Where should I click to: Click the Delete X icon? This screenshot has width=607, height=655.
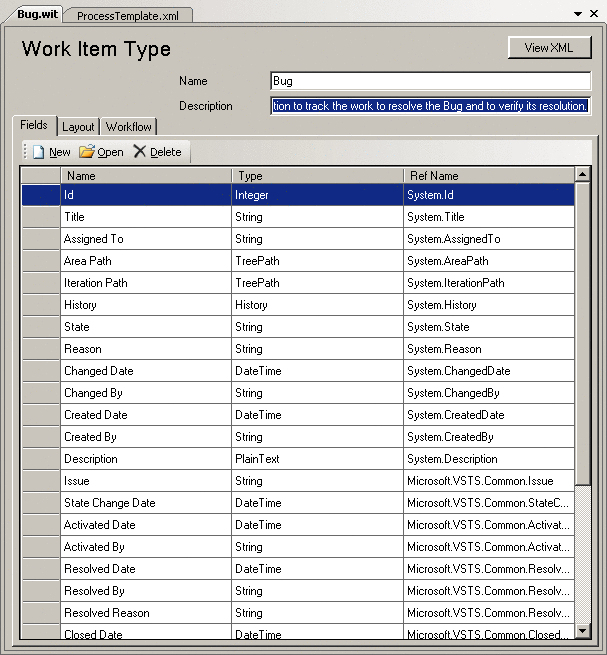(140, 151)
